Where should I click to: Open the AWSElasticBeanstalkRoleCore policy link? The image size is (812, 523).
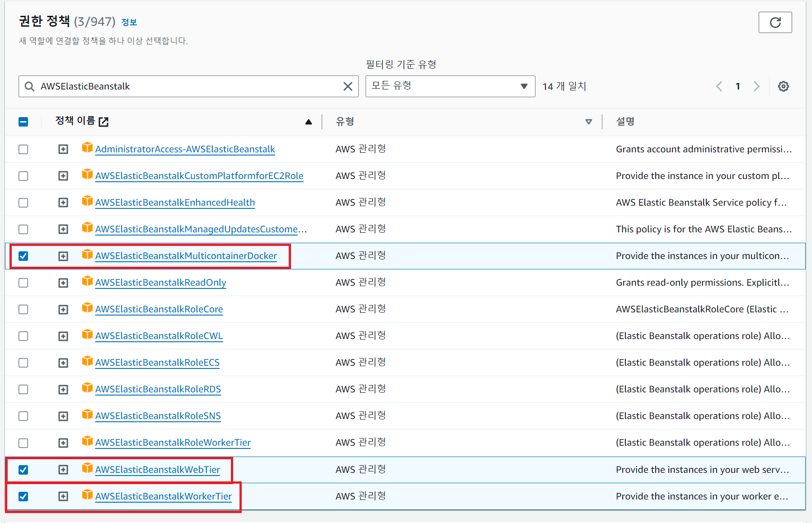click(159, 309)
